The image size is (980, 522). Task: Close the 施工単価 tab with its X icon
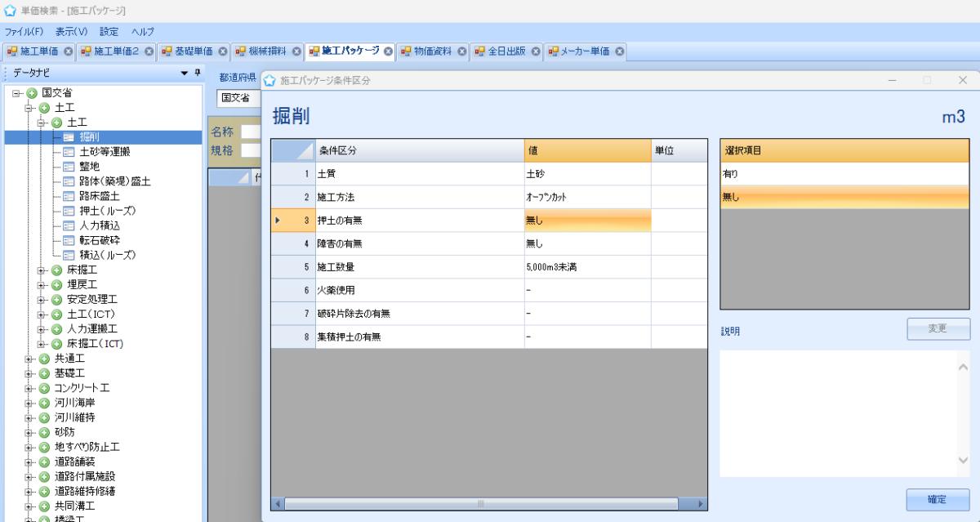[x=69, y=51]
